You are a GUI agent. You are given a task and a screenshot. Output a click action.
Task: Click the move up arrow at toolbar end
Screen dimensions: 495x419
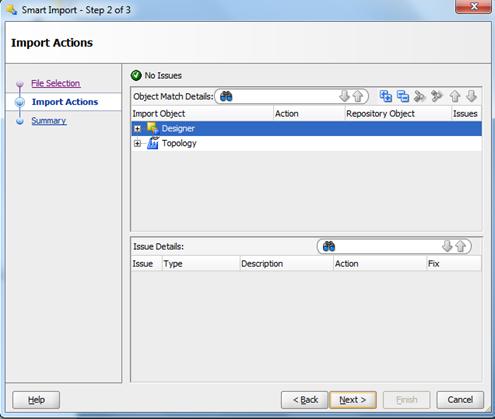[x=455, y=96]
